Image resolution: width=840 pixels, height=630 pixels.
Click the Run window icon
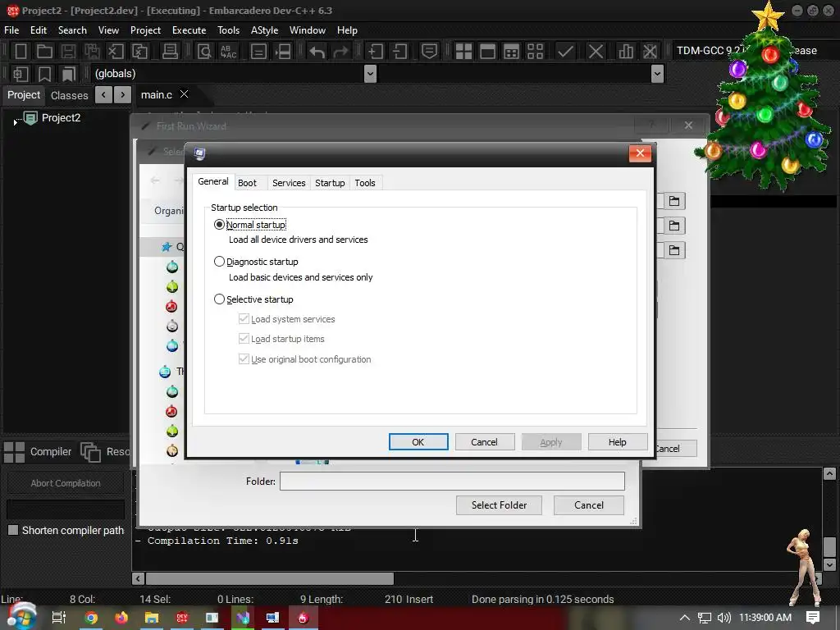point(487,52)
